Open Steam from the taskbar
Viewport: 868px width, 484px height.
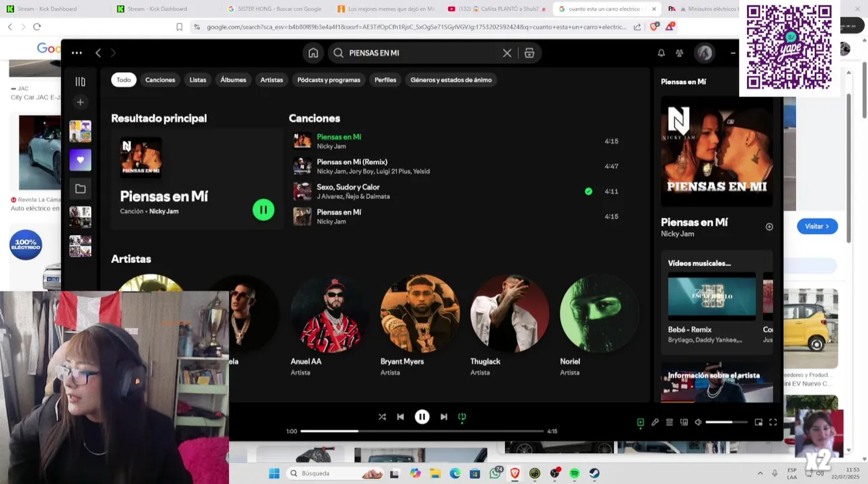pyautogui.click(x=594, y=473)
